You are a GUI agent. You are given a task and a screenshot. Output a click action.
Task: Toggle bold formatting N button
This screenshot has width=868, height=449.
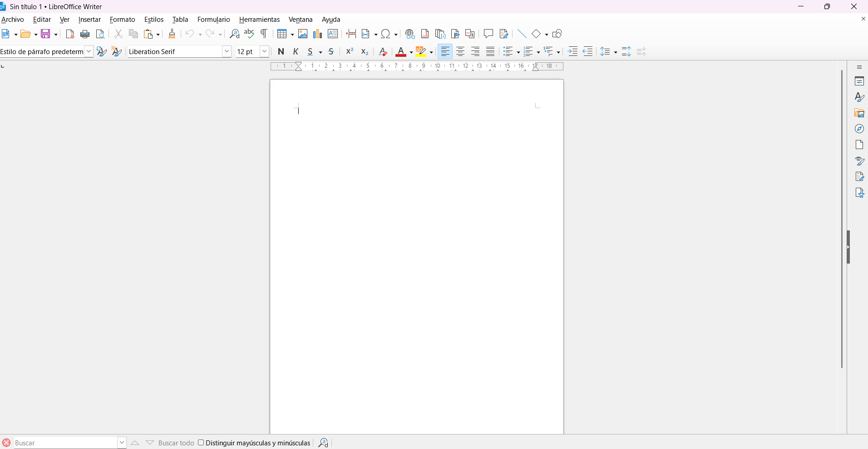pos(281,52)
